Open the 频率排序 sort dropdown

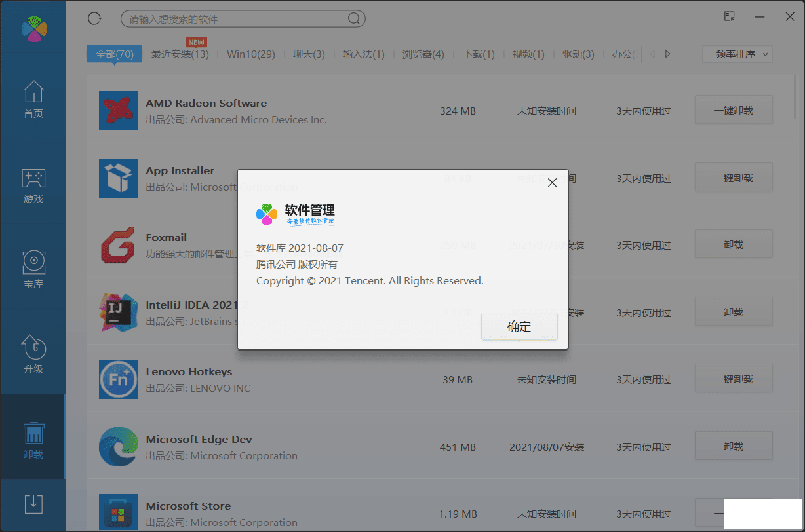click(737, 54)
